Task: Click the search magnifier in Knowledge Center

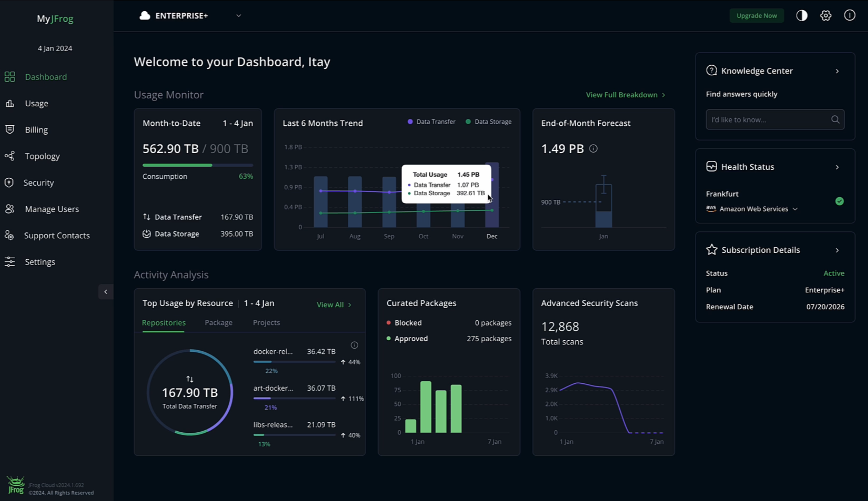Action: coord(835,119)
